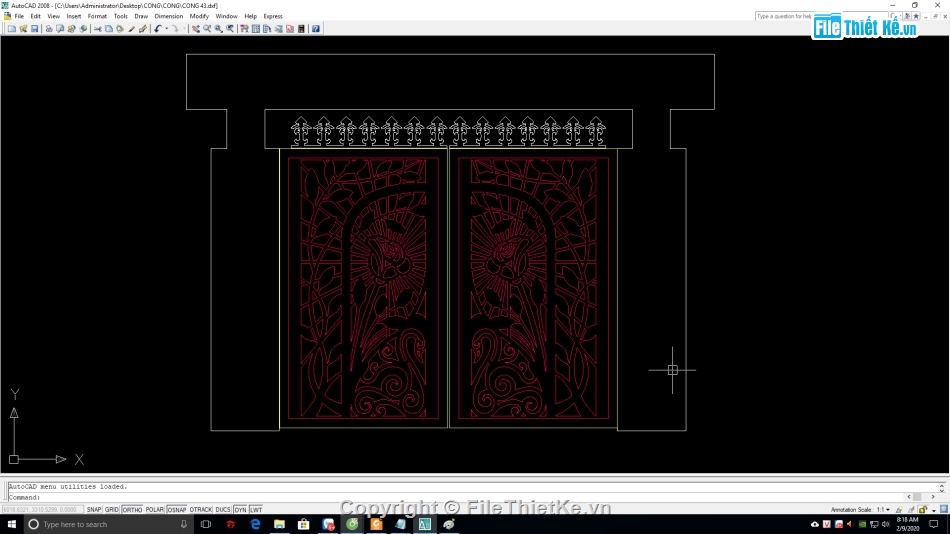Click the Paste icon
Viewport: 950px width, 534px height.
pos(120,28)
